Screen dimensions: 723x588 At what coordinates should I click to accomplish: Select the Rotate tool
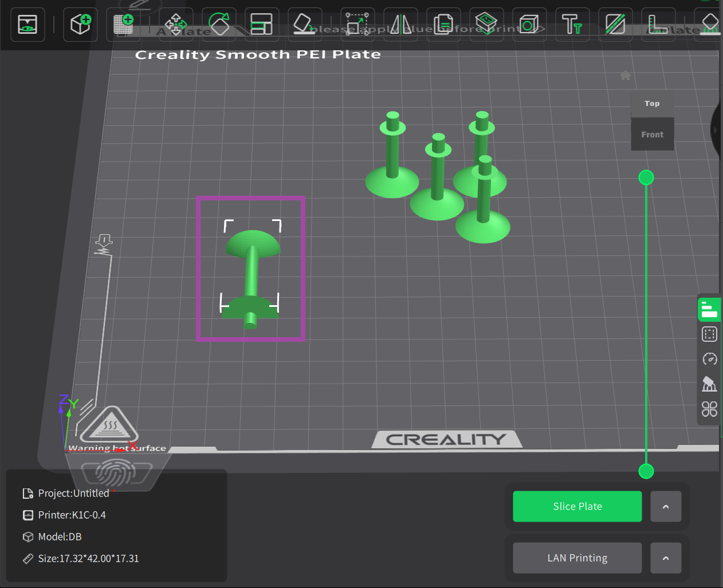(x=219, y=25)
